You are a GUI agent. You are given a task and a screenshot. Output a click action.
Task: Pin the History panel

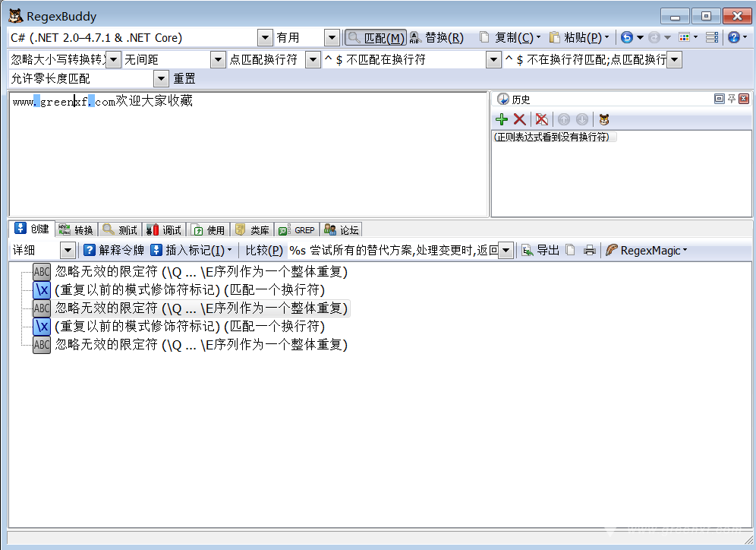pyautogui.click(x=732, y=99)
